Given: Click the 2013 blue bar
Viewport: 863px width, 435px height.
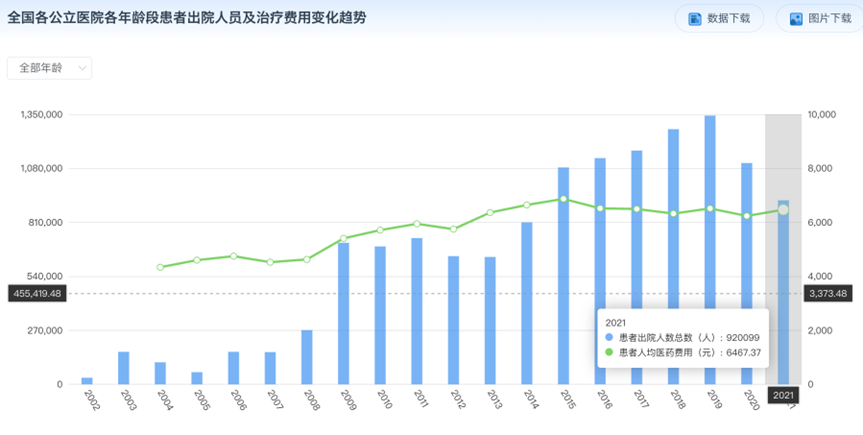Looking at the screenshot, I should [490, 320].
